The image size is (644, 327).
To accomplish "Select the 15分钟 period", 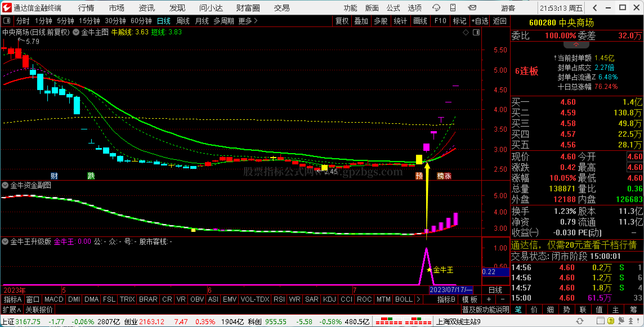I will [x=89, y=21].
